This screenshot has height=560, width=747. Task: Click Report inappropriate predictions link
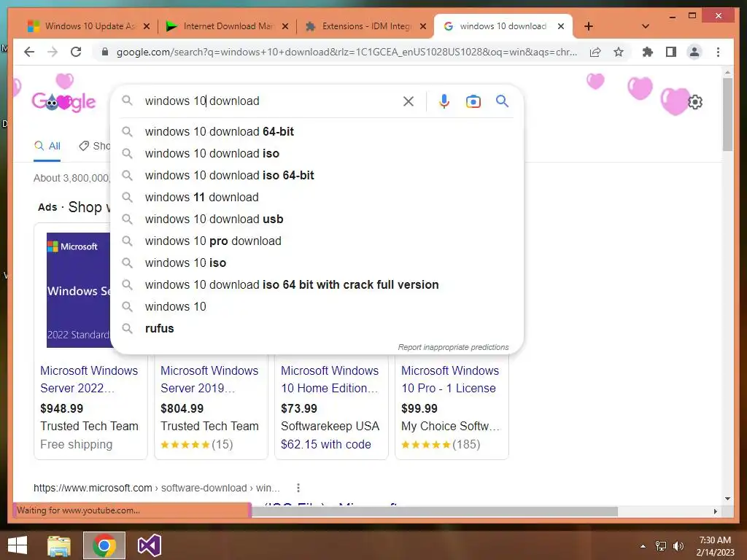pyautogui.click(x=453, y=347)
